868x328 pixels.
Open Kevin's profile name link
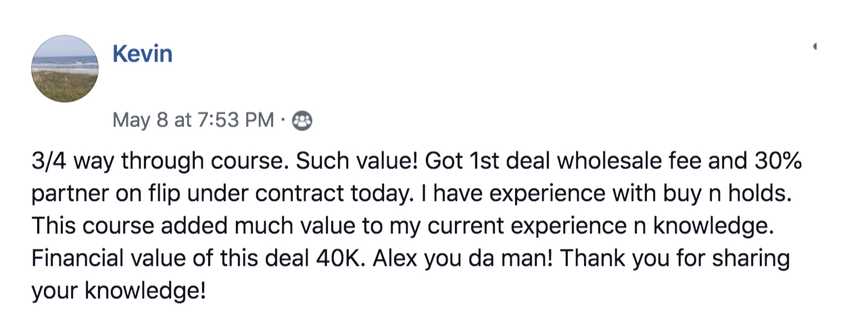pyautogui.click(x=142, y=53)
